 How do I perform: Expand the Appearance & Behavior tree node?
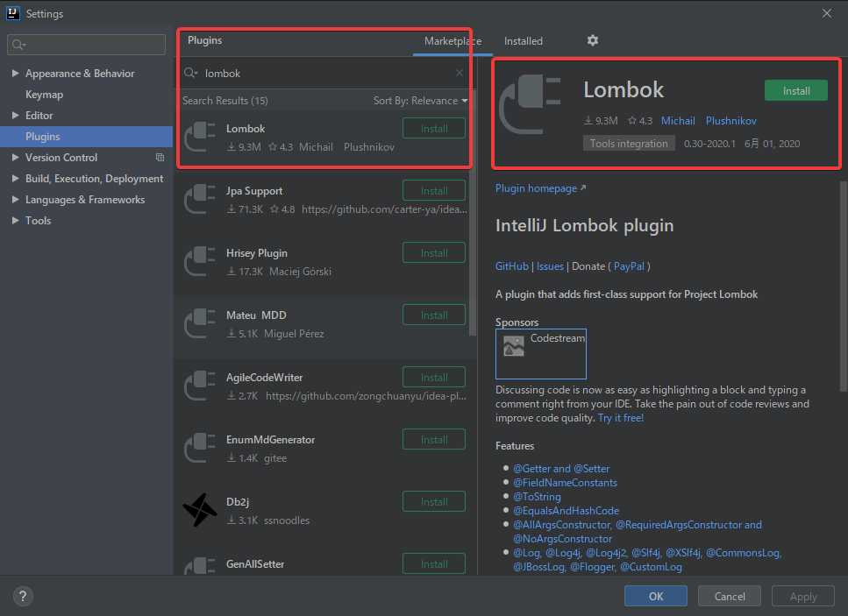click(16, 74)
